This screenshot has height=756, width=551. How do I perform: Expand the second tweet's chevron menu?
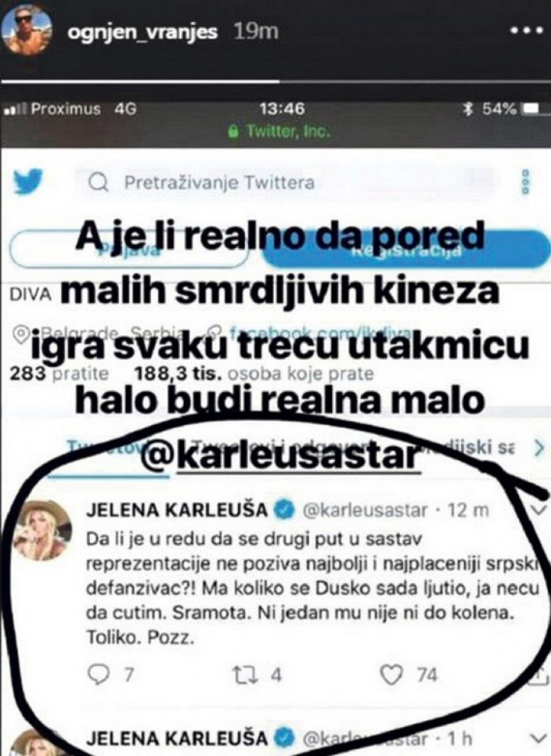click(536, 738)
